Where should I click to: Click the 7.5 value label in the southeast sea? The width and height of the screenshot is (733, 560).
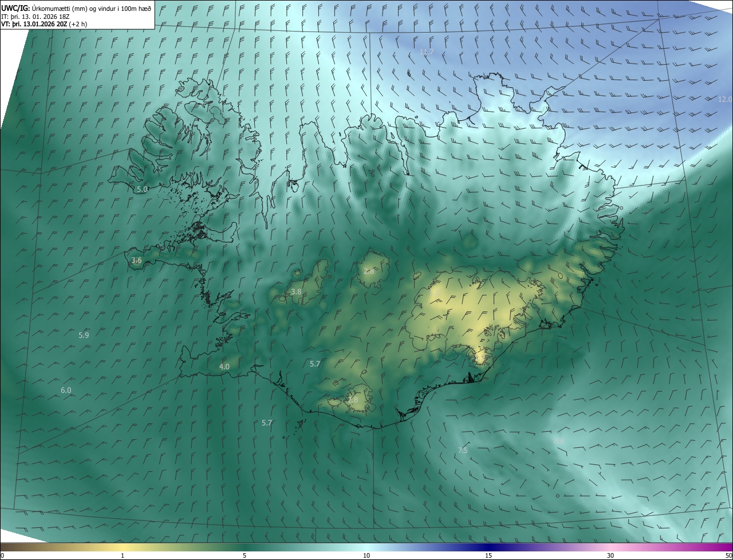coord(463,450)
